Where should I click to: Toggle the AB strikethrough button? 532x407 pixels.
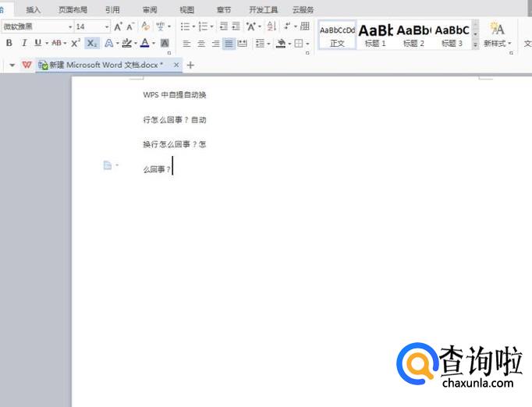pos(57,43)
